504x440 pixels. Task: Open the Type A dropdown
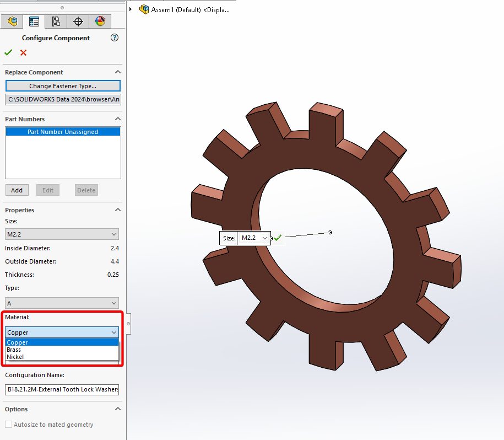tap(62, 303)
